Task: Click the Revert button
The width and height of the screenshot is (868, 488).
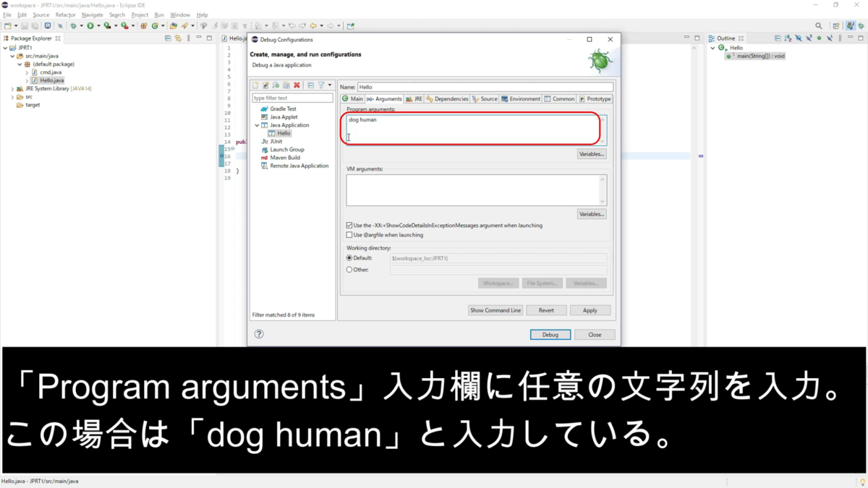Action: [546, 310]
